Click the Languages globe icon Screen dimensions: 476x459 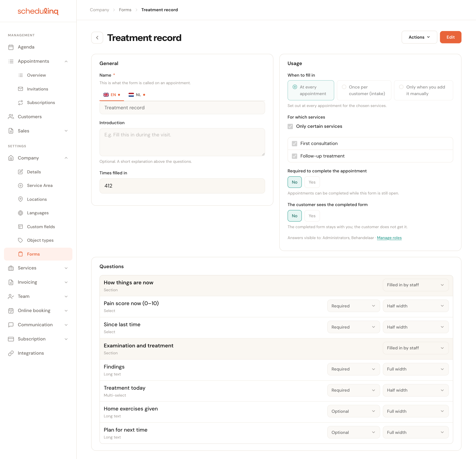pyautogui.click(x=21, y=213)
